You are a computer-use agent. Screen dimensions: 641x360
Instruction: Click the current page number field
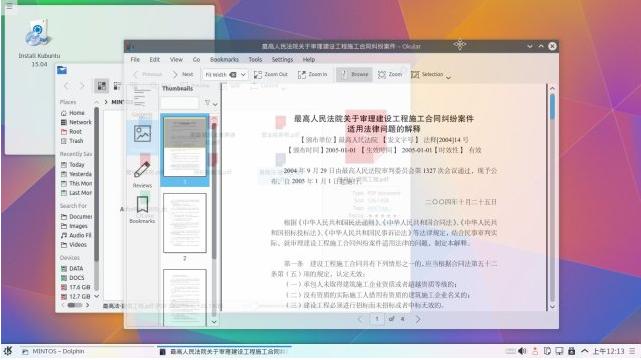[377, 319]
